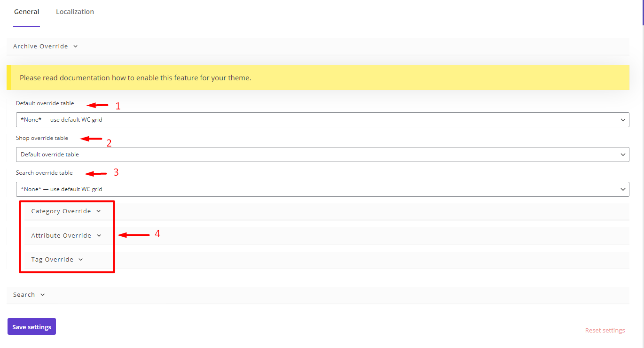The width and height of the screenshot is (644, 348).
Task: Switch to the General tab
Action: (x=27, y=12)
